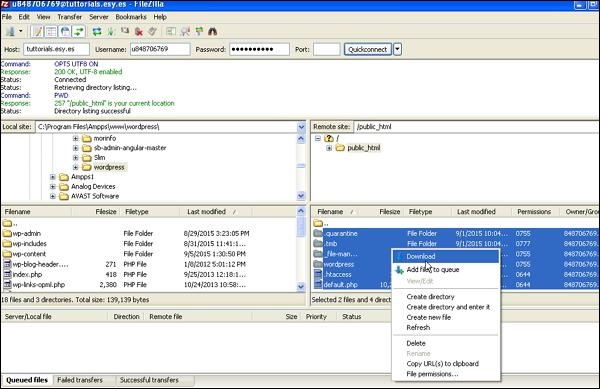Open the Quickconnect history dropdown arrow
600x389 pixels.
click(x=398, y=49)
